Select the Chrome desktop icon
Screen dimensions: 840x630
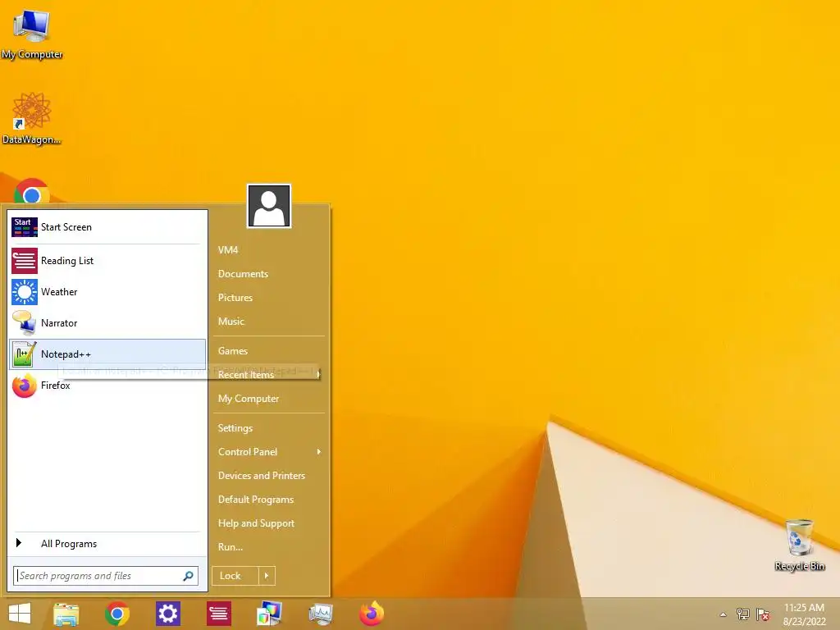[32, 190]
